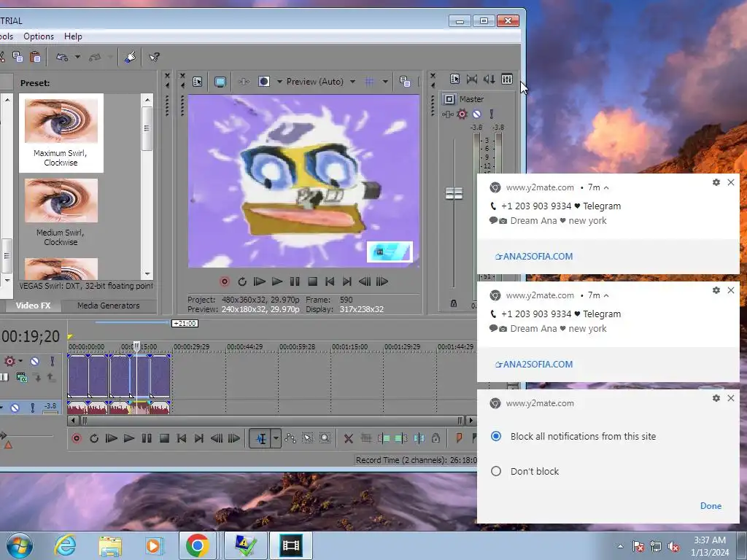Viewport: 747px width, 560px height.
Task: Adjust the Master volume fader
Action: click(454, 193)
